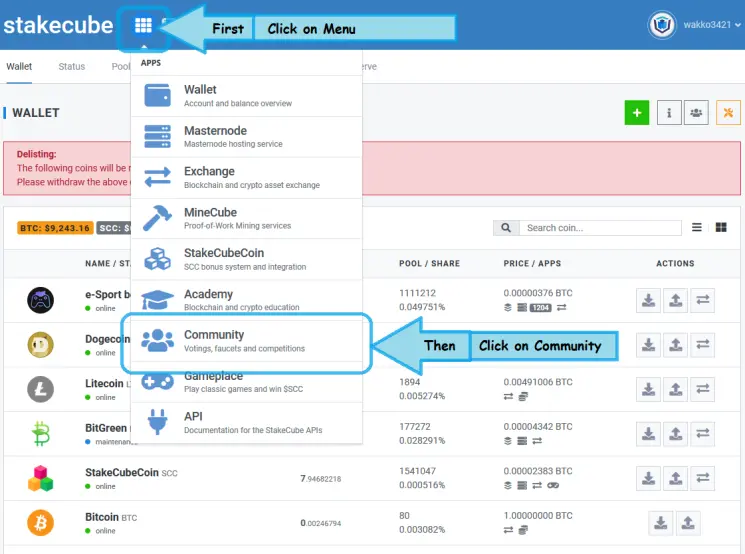Viewport: 745px width, 554px height.
Task: Click the green plus button
Action: [x=637, y=113]
